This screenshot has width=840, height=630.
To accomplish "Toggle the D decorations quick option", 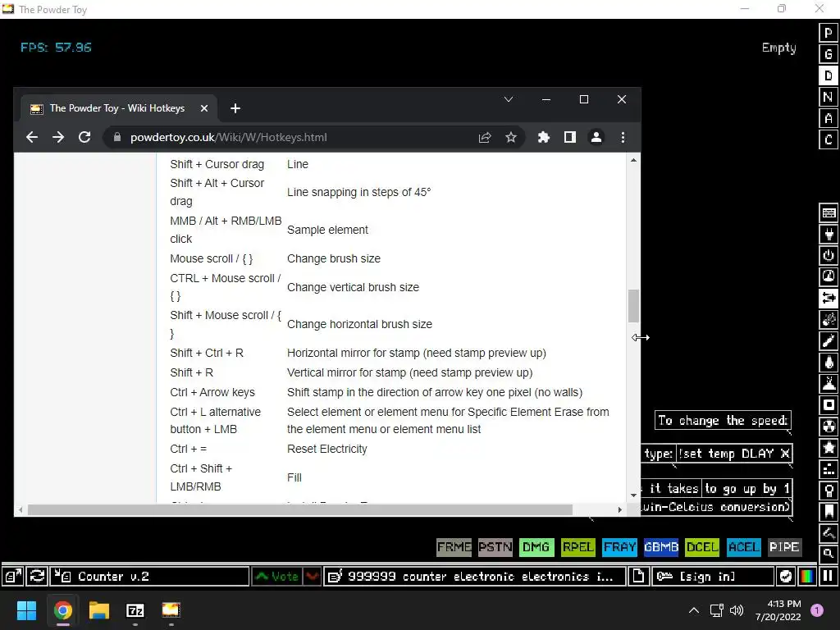I will click(x=829, y=75).
